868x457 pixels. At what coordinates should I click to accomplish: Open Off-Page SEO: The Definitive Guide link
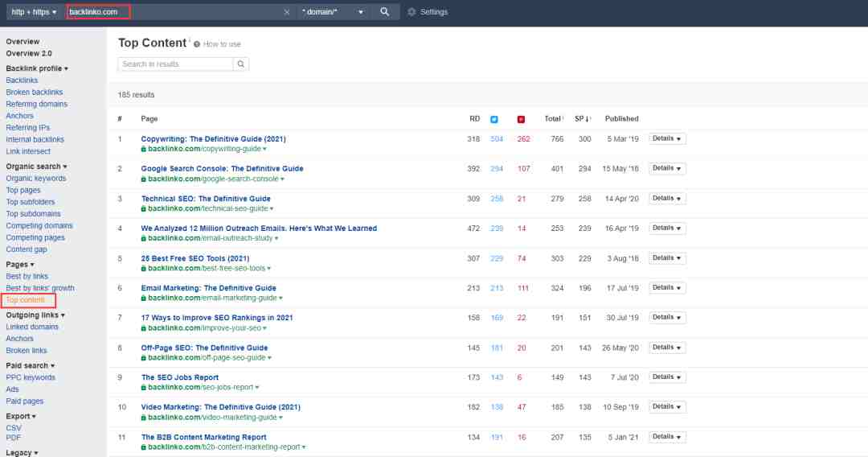[x=204, y=348]
